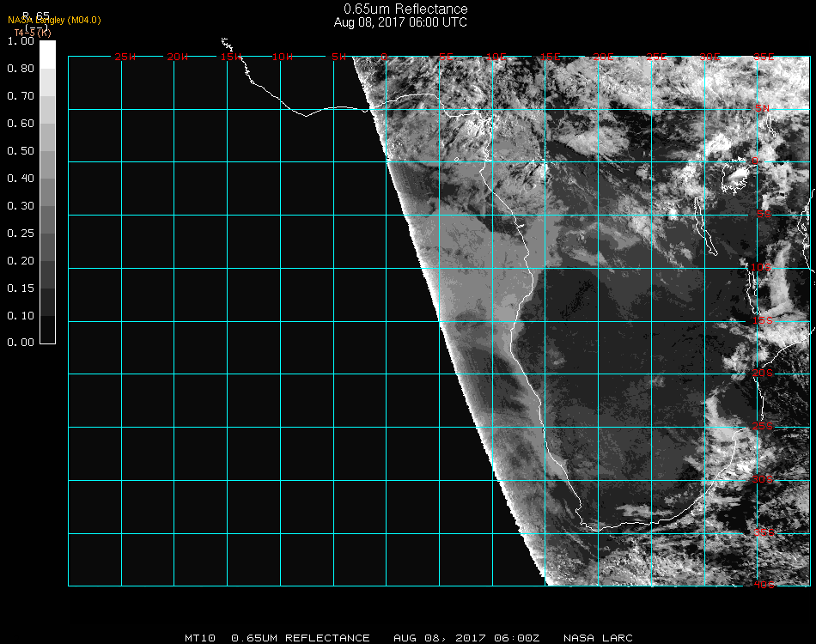The image size is (816, 644).
Task: Click the 25S latitude label
Action: click(762, 426)
